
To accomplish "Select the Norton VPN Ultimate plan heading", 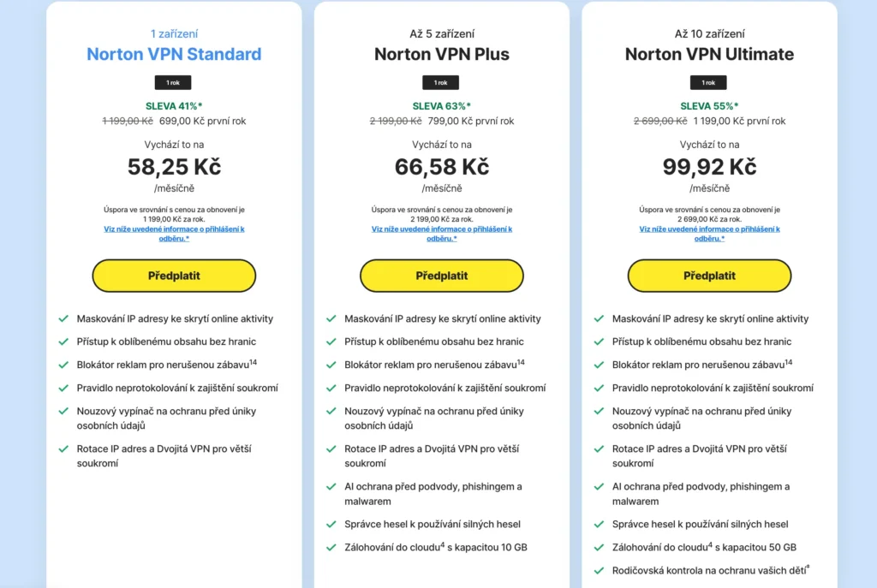I will [708, 54].
